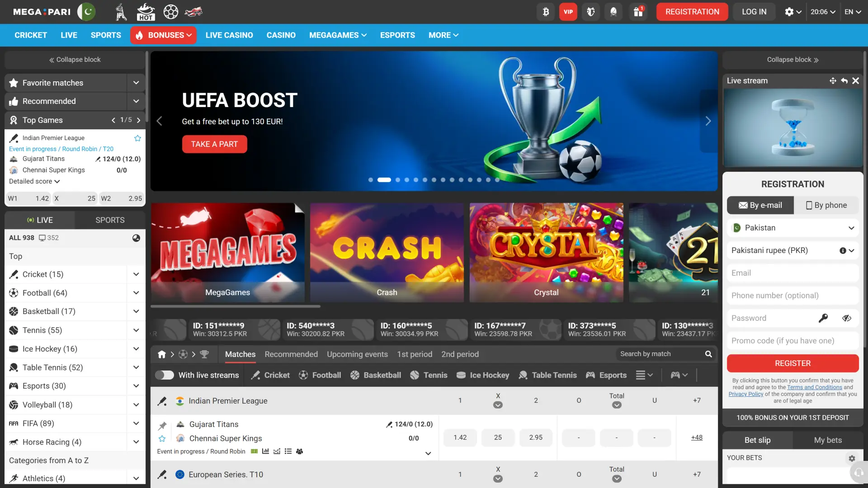Filter matches by Table Tennis

(547, 375)
